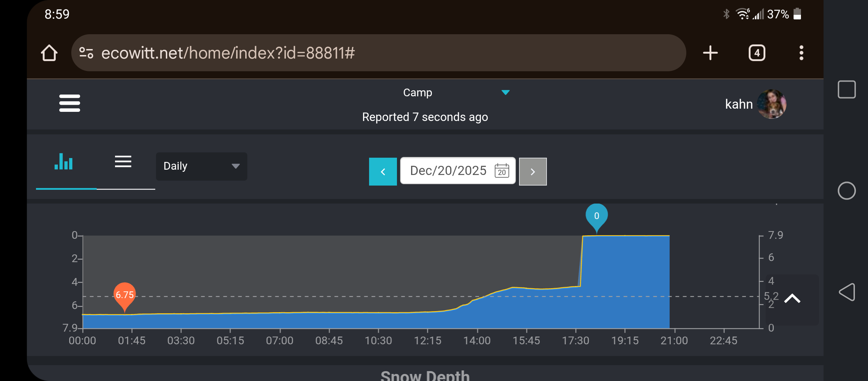The height and width of the screenshot is (381, 868).
Task: Collapse panel with the up chevron
Action: point(792,298)
